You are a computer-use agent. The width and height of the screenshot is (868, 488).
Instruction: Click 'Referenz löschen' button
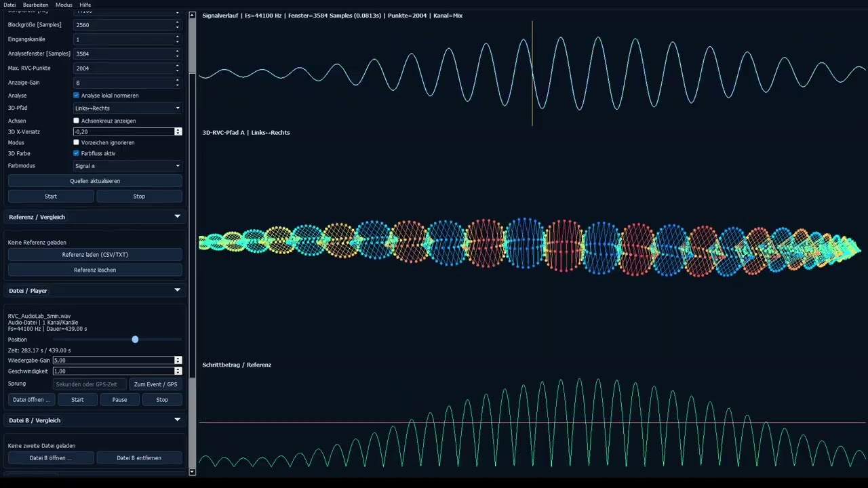pyautogui.click(x=95, y=270)
